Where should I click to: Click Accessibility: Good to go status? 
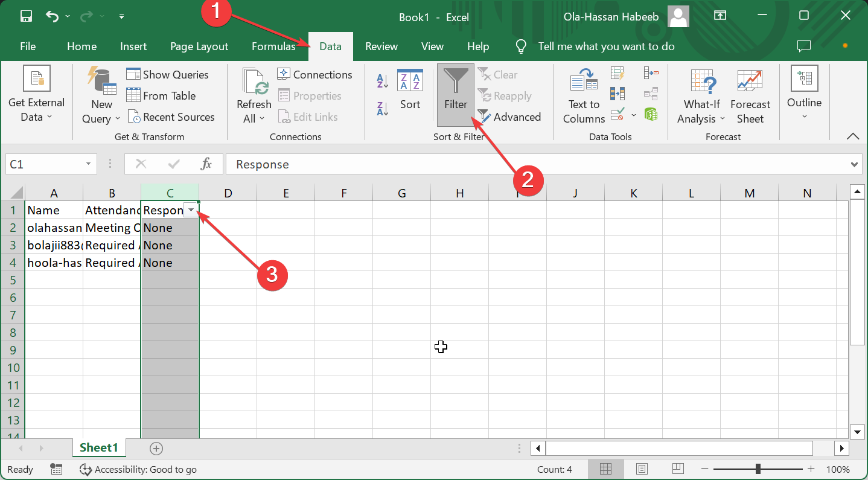[138, 469]
